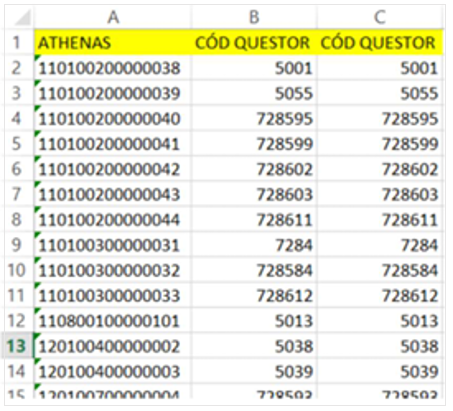Click the yellow ATHENAS header cell
Image resolution: width=453 pixels, height=411 pixels.
point(113,43)
